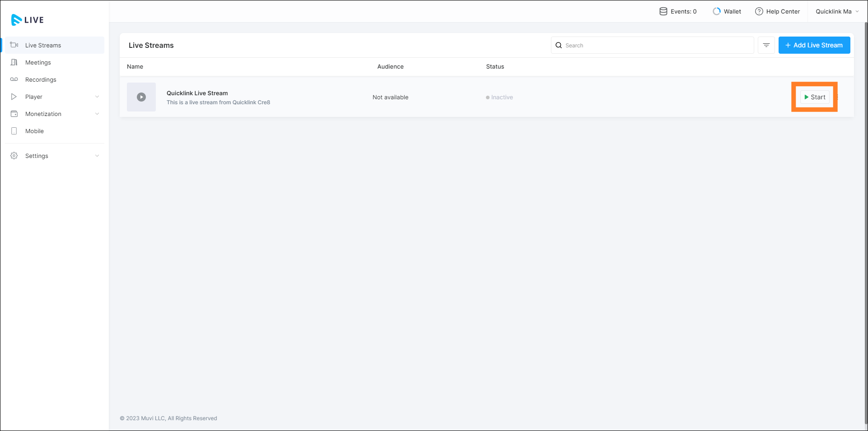Viewport: 868px width, 431px height.
Task: Click the stream thumbnail play icon
Action: point(141,97)
